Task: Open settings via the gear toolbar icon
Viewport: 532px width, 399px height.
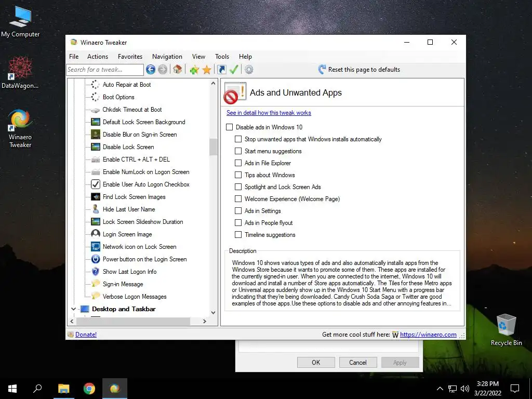Action: [x=249, y=70]
